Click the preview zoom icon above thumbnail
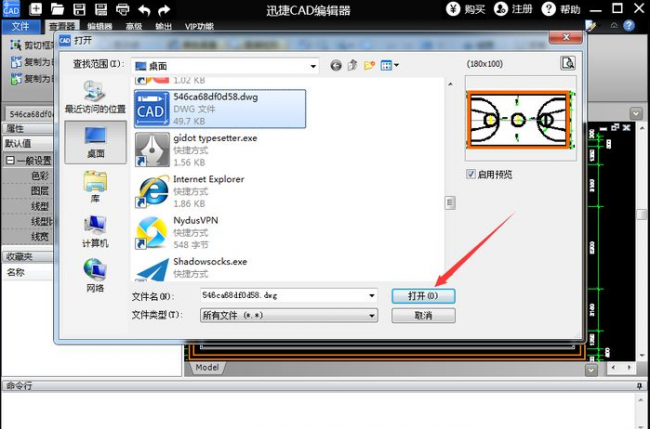650x429 pixels. pyautogui.click(x=568, y=63)
